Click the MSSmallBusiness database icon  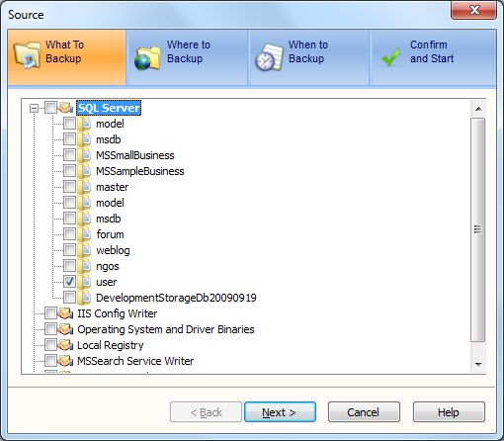[x=84, y=155]
